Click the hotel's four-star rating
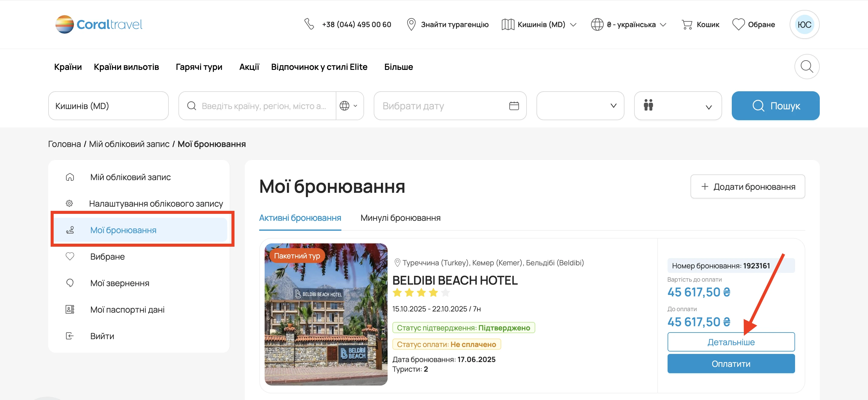868x400 pixels. [421, 292]
